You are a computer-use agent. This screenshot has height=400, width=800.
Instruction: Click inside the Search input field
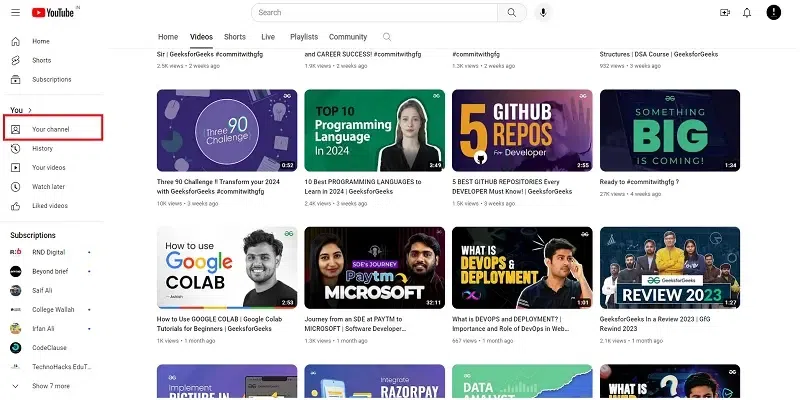point(374,13)
